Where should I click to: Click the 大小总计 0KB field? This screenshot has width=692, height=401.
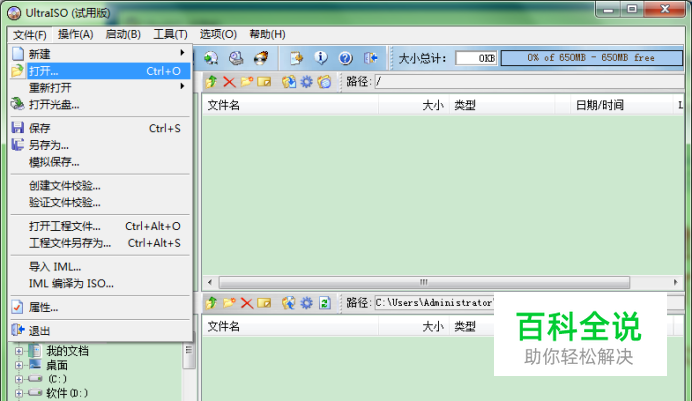pyautogui.click(x=476, y=58)
